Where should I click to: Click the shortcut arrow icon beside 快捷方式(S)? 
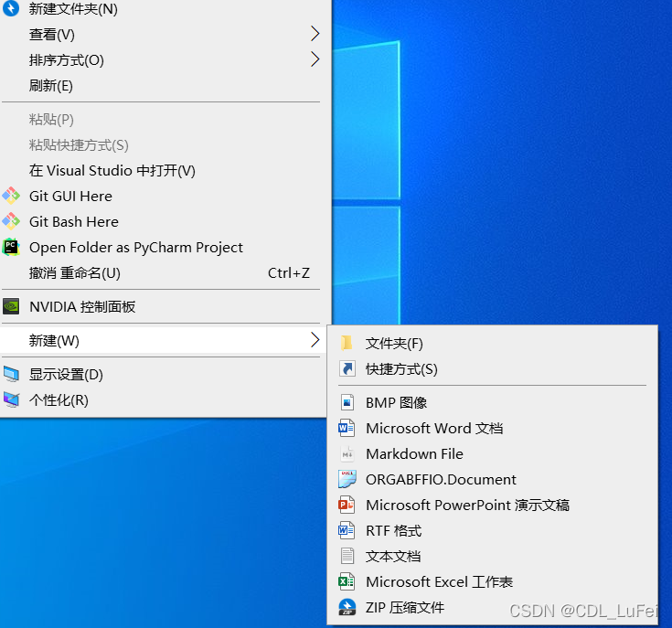(347, 368)
